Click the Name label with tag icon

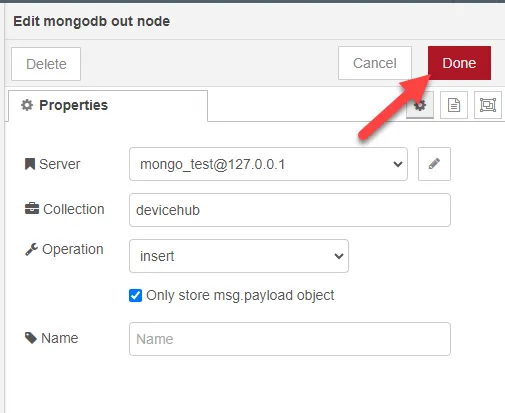click(52, 338)
